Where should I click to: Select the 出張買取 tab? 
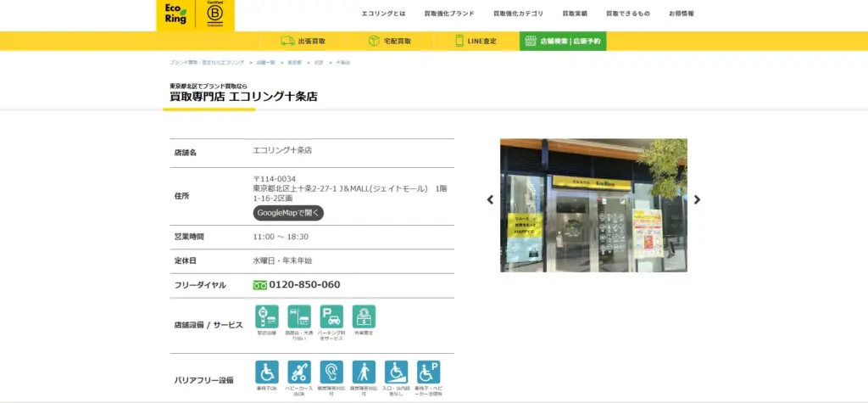coord(304,41)
